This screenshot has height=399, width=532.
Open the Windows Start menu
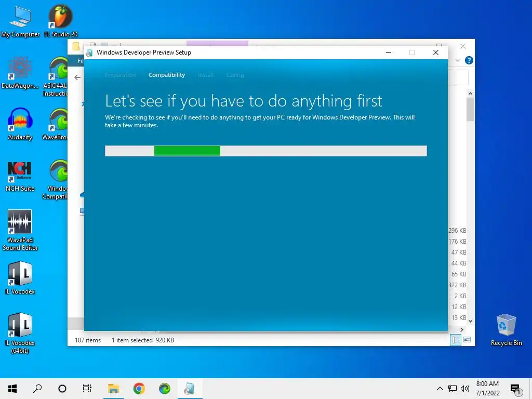[12, 389]
